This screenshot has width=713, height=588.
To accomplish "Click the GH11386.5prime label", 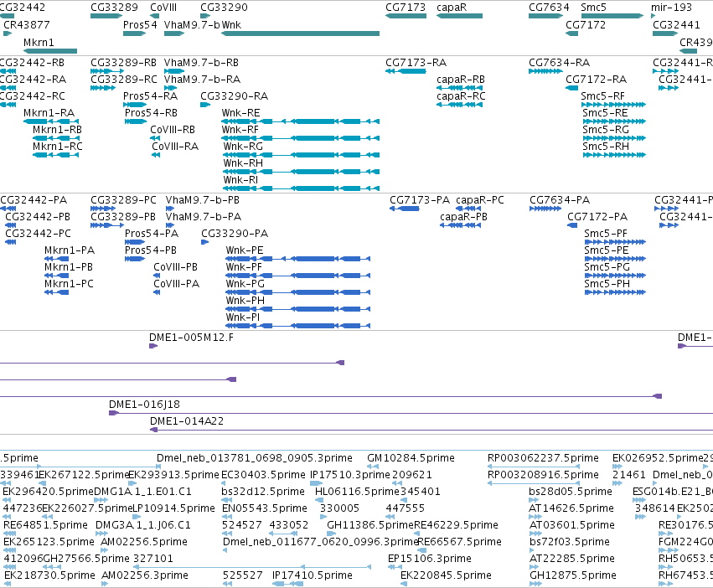I will (x=370, y=525).
